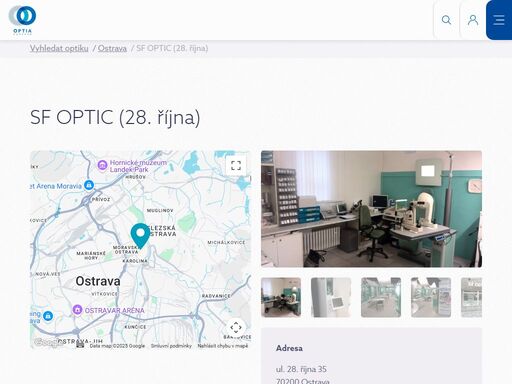This screenshot has width=512, height=384.
Task: Toggle fullscreen map view
Action: [236, 165]
